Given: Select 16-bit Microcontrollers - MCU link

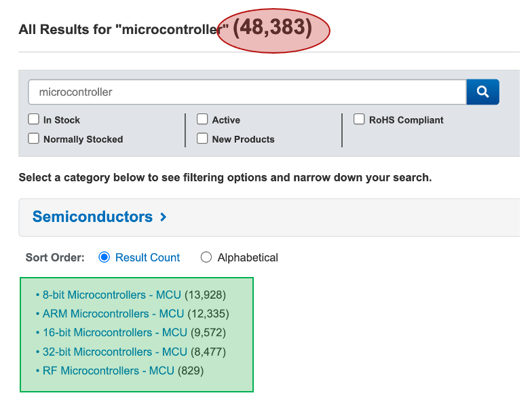Looking at the screenshot, I should click(x=115, y=333).
